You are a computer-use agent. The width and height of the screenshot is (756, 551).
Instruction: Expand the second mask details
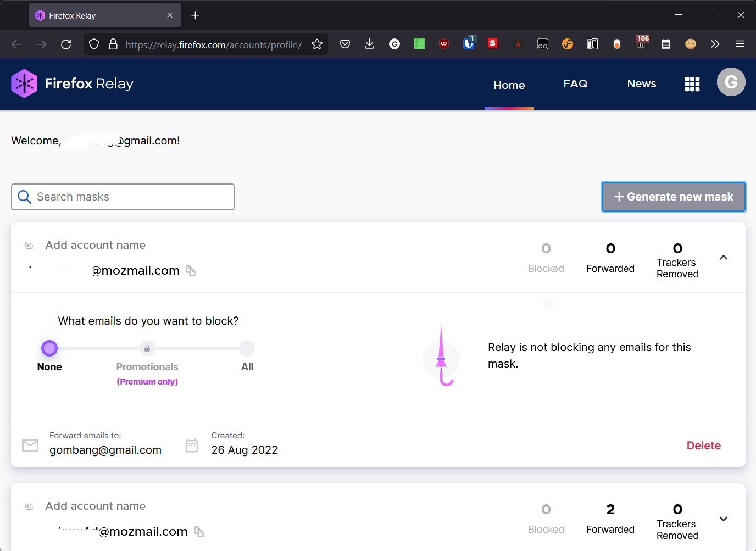(724, 519)
